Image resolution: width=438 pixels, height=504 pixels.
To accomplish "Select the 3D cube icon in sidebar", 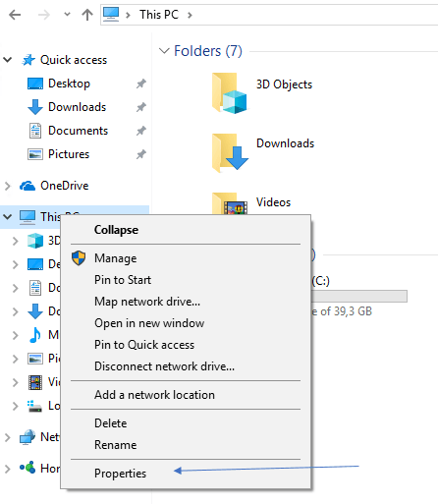I will [35, 241].
